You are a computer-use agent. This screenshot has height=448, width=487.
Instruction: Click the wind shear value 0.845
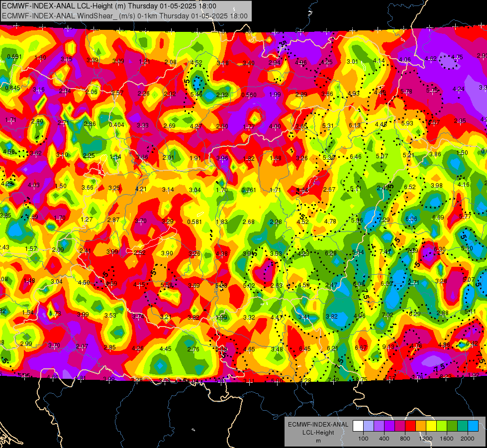coord(13,88)
